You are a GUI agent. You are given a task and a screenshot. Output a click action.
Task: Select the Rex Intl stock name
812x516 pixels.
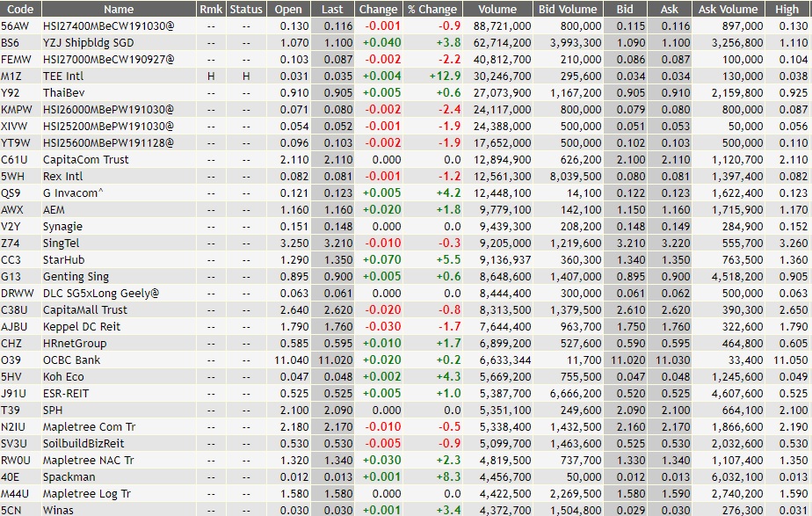click(x=62, y=176)
